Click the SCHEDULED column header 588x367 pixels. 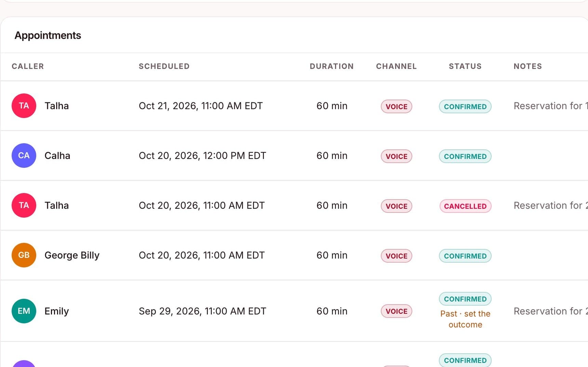164,66
